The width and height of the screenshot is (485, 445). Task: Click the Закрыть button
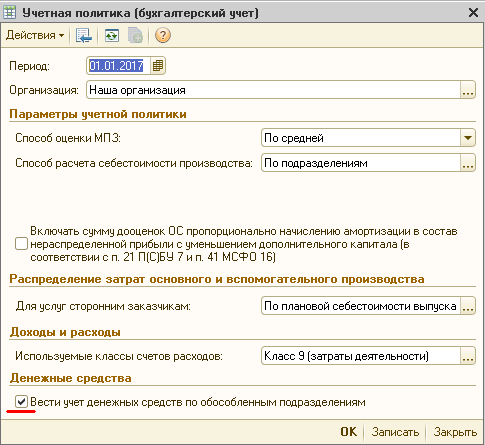pyautogui.click(x=455, y=432)
